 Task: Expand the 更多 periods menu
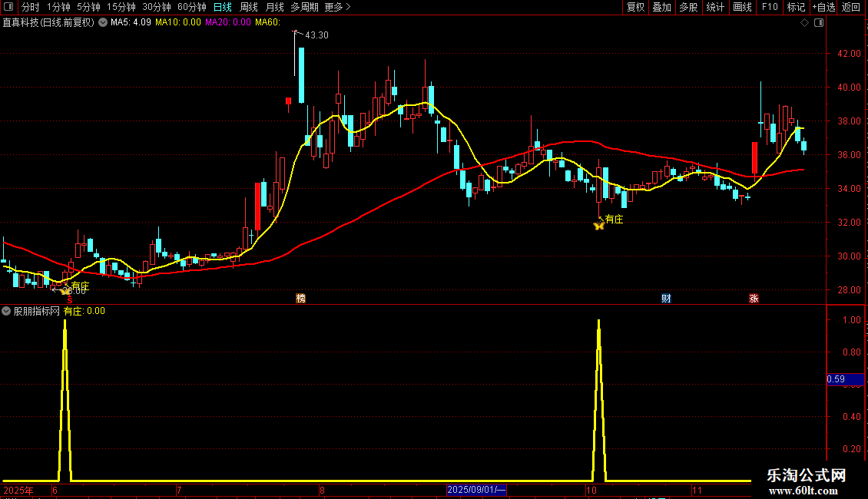[x=337, y=7]
